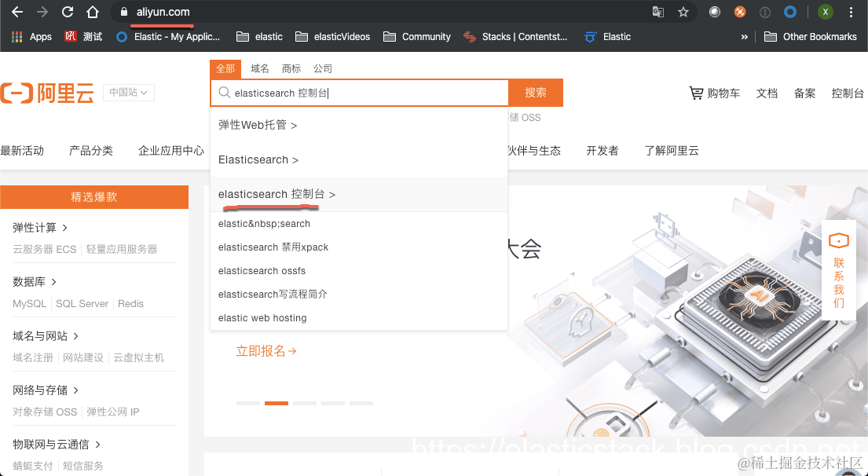Open the 控制台 link in header
Screen dimensions: 868x476
[x=848, y=93]
